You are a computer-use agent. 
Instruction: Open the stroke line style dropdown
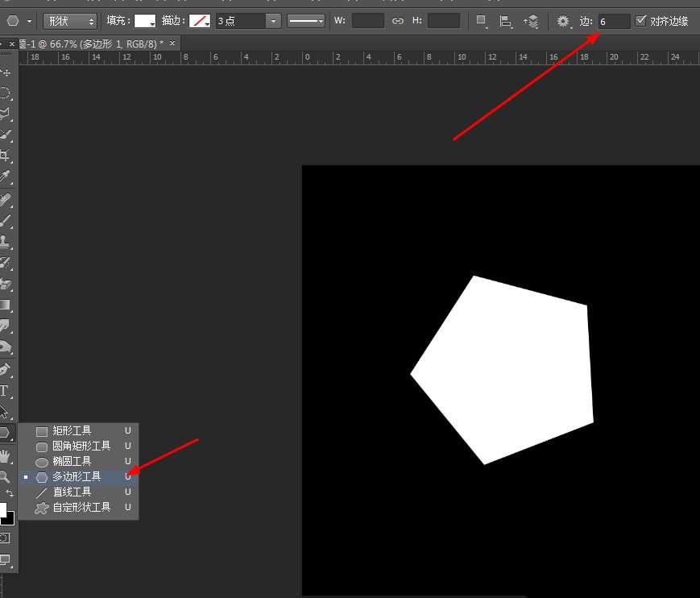[x=306, y=21]
